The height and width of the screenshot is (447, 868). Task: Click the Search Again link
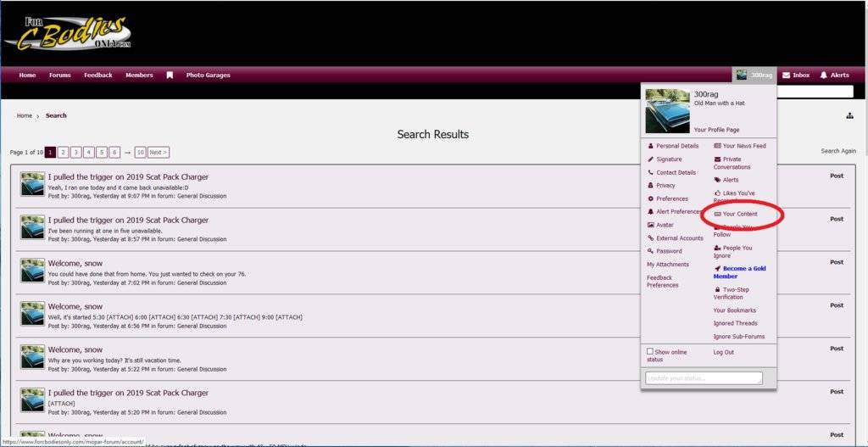(837, 151)
